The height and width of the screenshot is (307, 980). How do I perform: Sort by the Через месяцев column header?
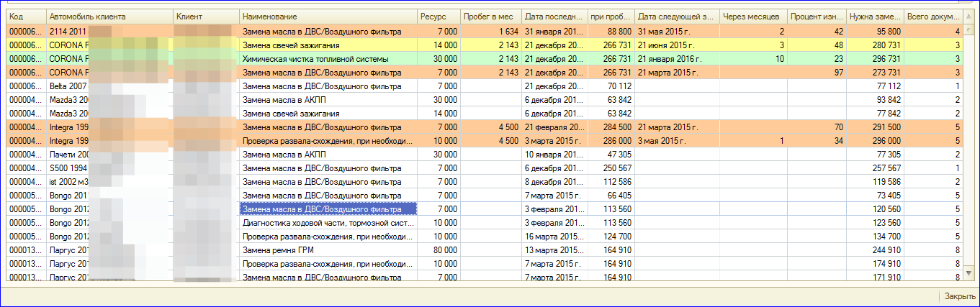[x=753, y=16]
